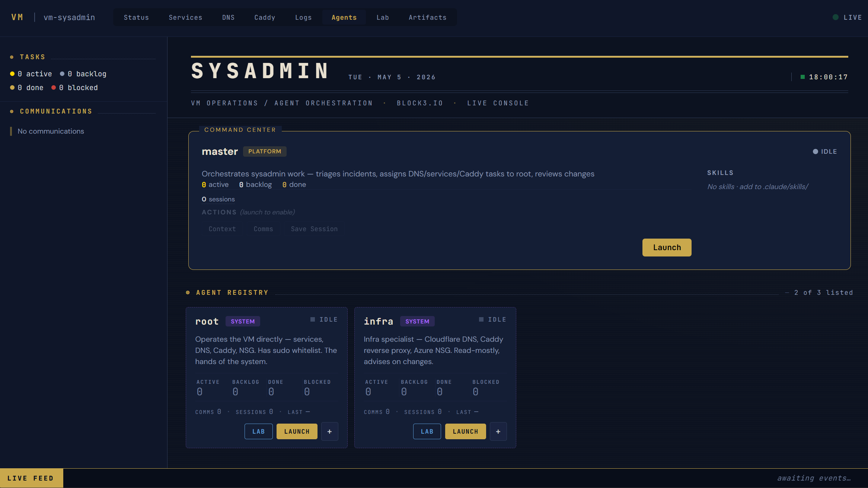Launch the master agent
This screenshot has height=488, width=868.
(667, 248)
